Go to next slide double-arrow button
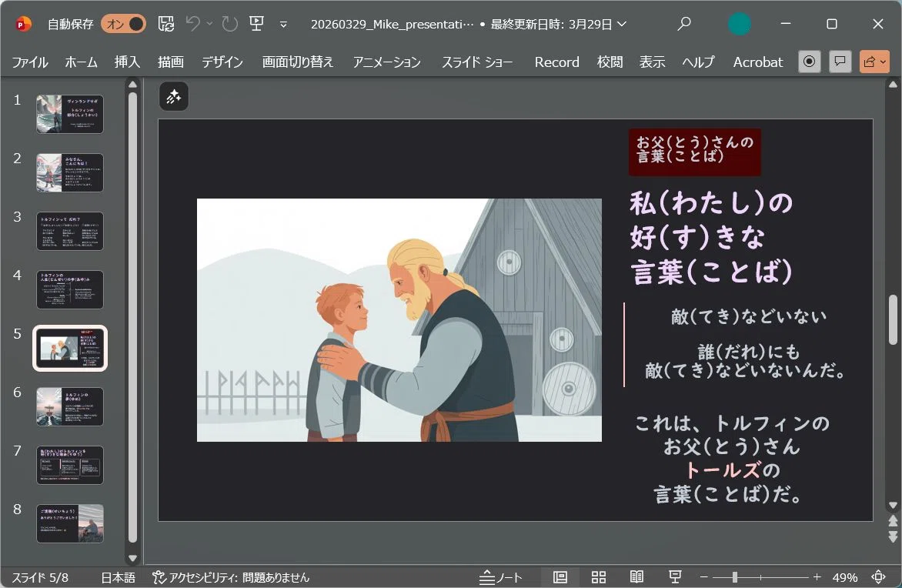This screenshot has width=902, height=588. (x=893, y=536)
